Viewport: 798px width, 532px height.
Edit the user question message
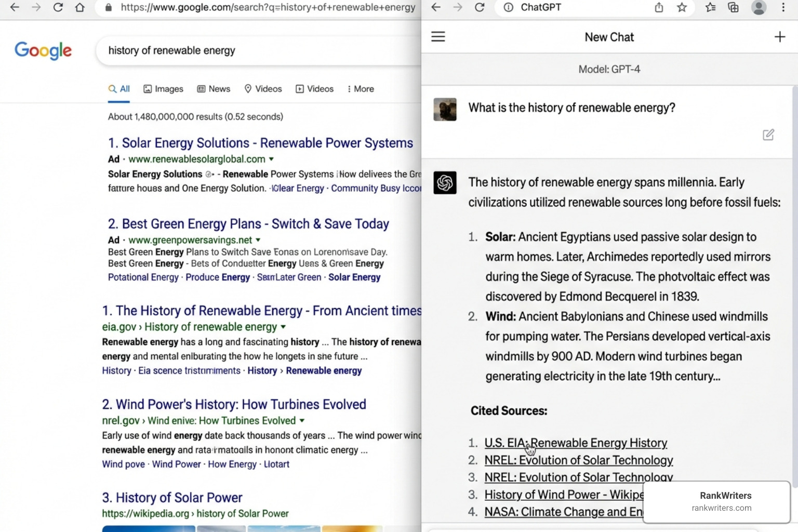pos(768,135)
